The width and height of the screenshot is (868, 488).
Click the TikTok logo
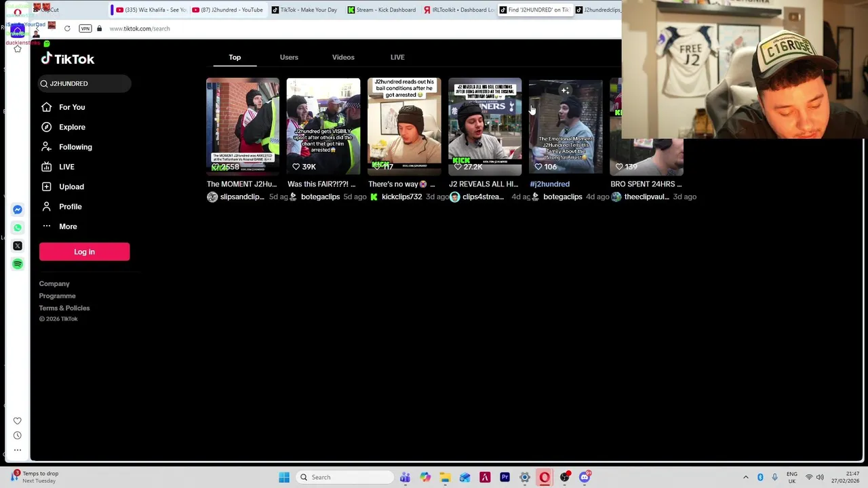click(67, 59)
